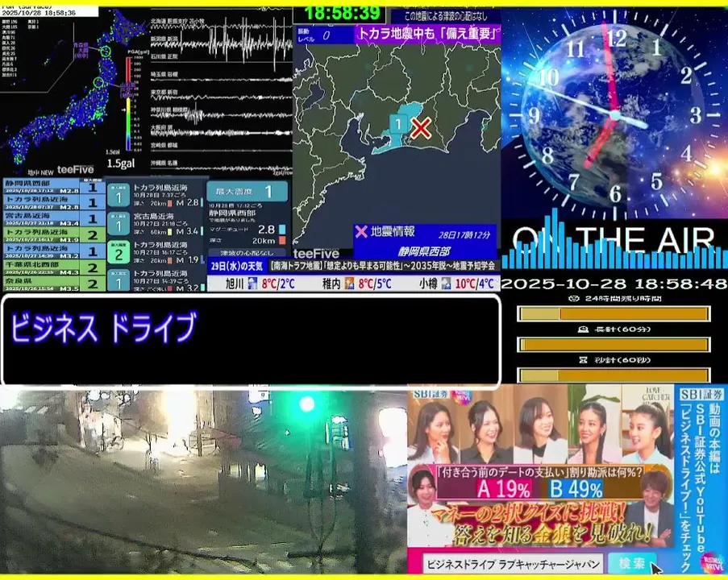Click the red X epicenter marker on map
728x580 pixels.
[x=421, y=128]
